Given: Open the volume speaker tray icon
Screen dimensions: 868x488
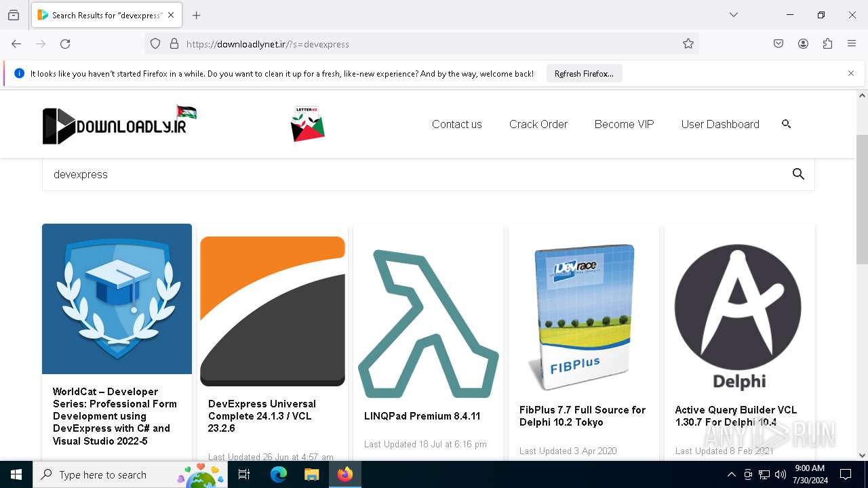Looking at the screenshot, I should [781, 474].
